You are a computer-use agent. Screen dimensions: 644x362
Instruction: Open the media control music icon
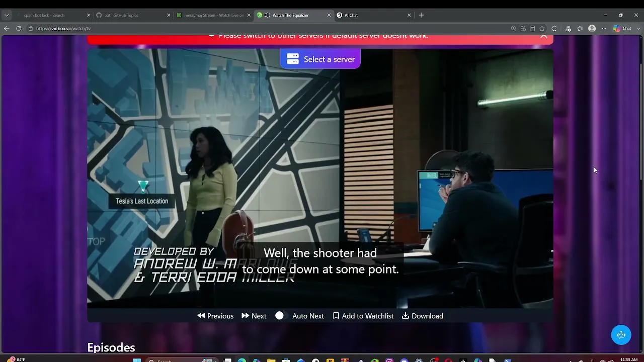[x=568, y=29]
